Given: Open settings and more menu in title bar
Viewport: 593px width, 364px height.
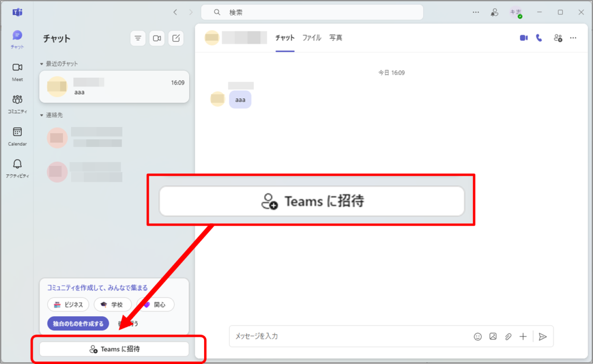Looking at the screenshot, I should (476, 12).
